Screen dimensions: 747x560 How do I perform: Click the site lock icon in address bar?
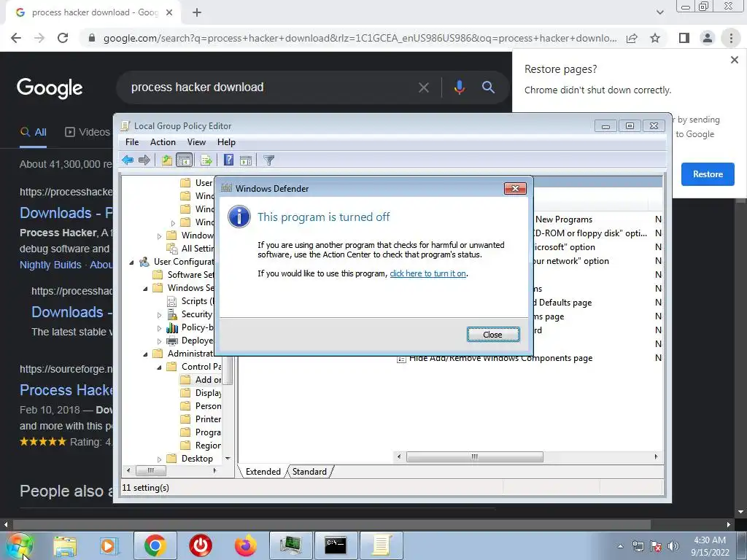point(92,38)
